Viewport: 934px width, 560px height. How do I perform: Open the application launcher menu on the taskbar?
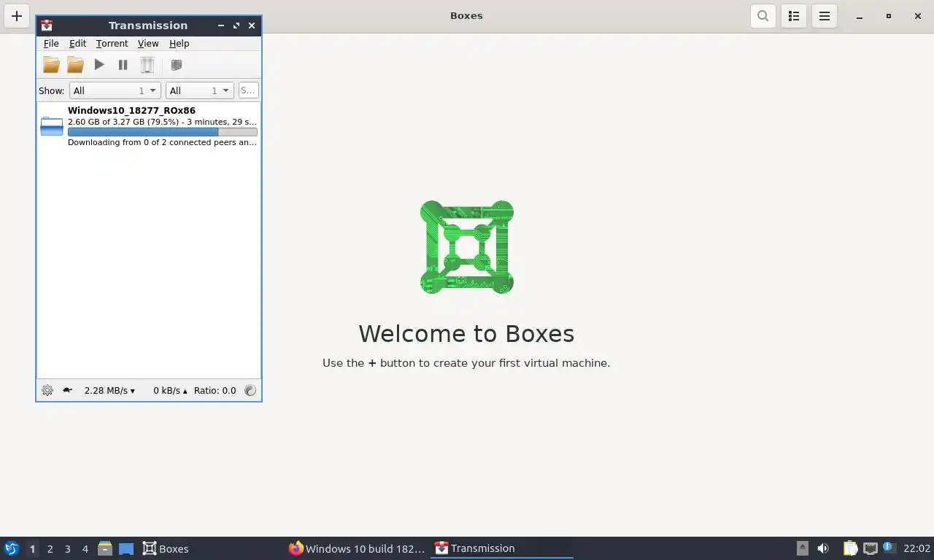point(11,548)
